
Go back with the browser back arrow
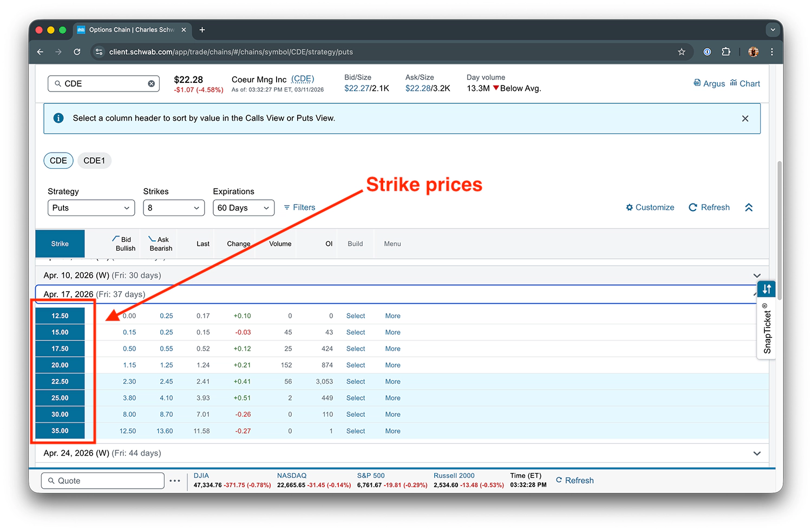[40, 52]
